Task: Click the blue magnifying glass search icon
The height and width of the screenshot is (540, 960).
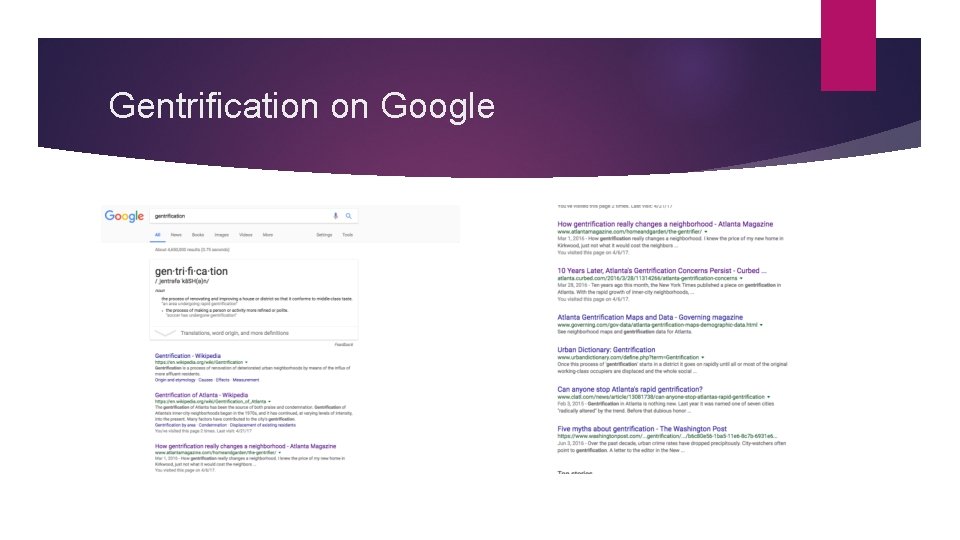Action: 348,216
